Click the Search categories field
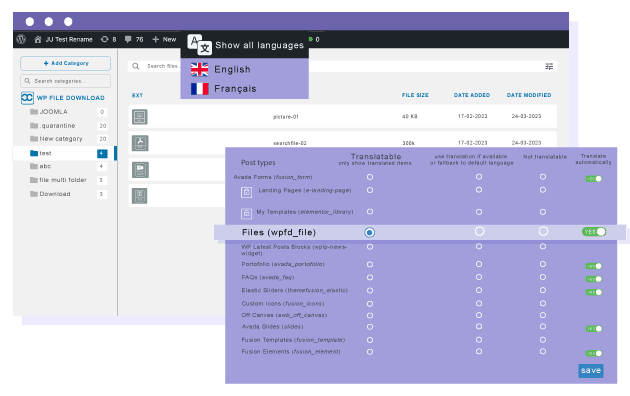The width and height of the screenshot is (630, 396). coord(65,81)
